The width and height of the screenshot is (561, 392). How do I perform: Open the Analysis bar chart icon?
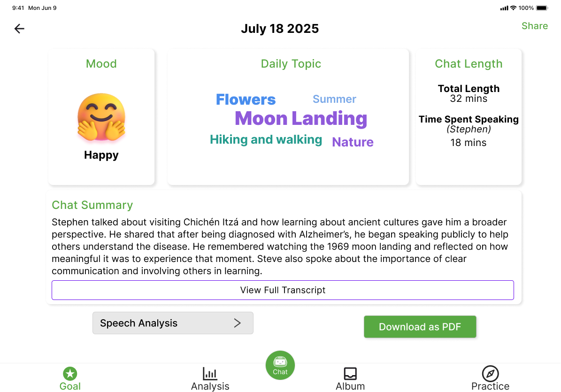[210, 374]
